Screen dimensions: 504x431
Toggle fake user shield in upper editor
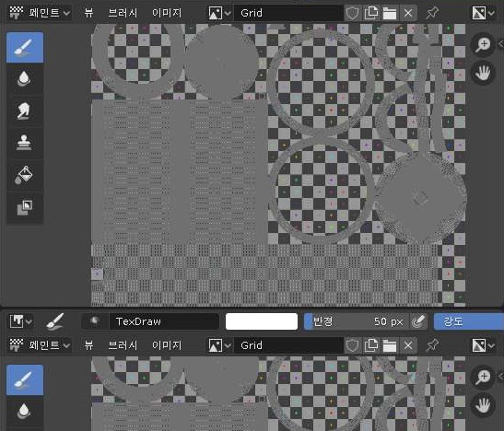pyautogui.click(x=353, y=13)
